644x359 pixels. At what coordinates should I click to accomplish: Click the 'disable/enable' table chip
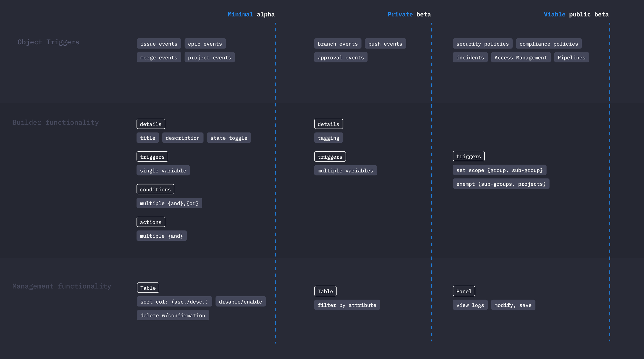(x=240, y=301)
